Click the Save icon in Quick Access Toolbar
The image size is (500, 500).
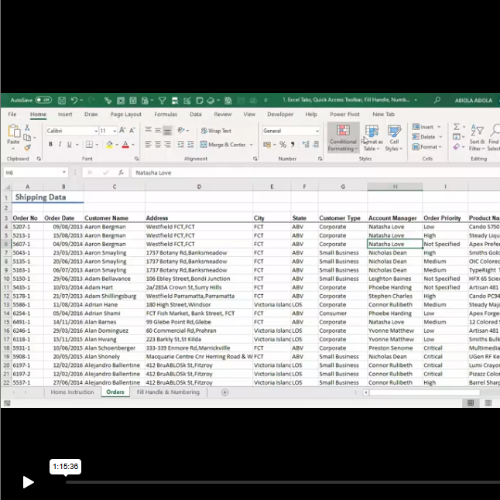tap(62, 100)
